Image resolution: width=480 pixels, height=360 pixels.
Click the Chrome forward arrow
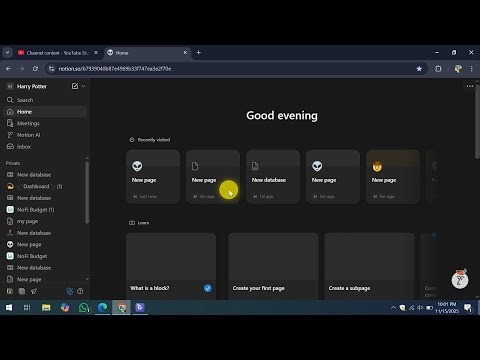coord(22,69)
